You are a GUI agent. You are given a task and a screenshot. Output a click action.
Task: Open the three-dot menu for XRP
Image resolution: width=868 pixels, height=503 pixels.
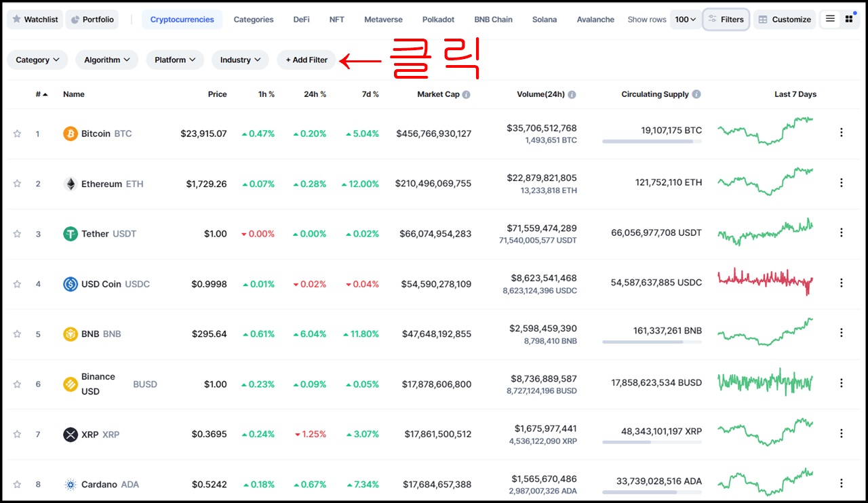click(842, 433)
